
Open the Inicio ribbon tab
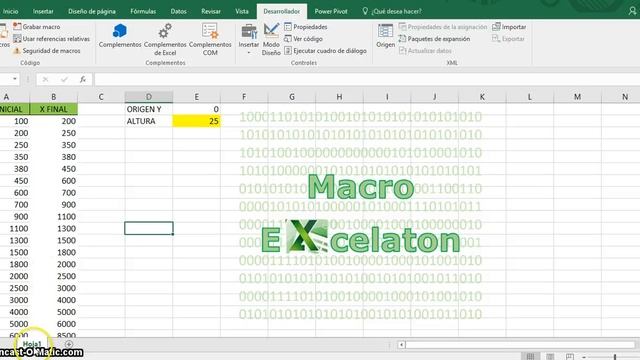coord(10,11)
